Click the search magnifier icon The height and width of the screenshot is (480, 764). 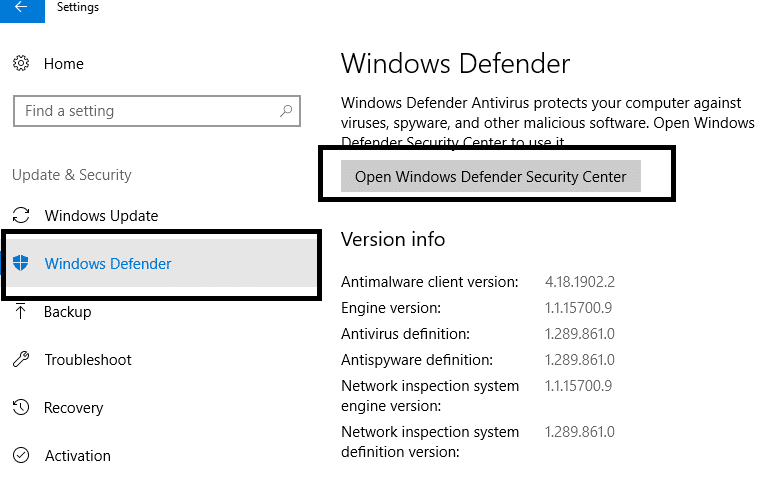coord(286,111)
